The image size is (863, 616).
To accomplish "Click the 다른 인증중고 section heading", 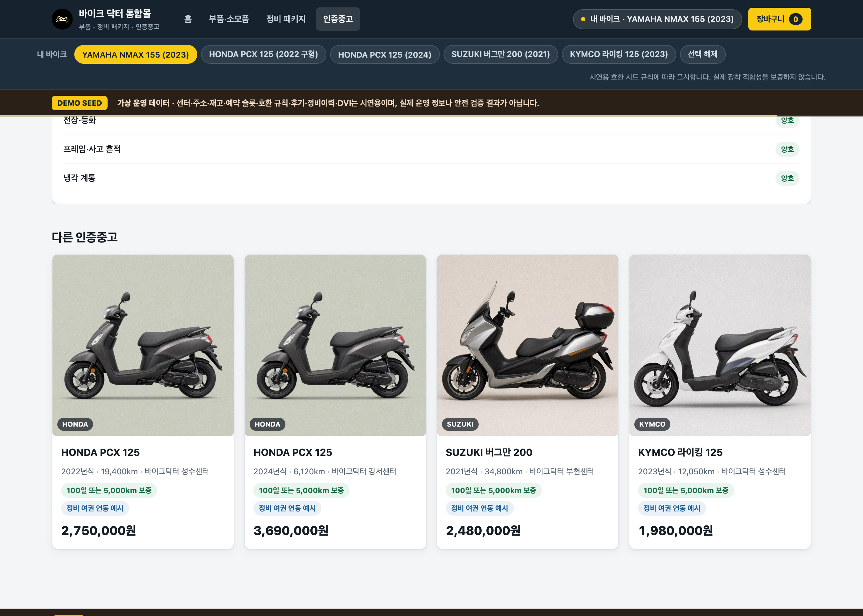I will (85, 237).
